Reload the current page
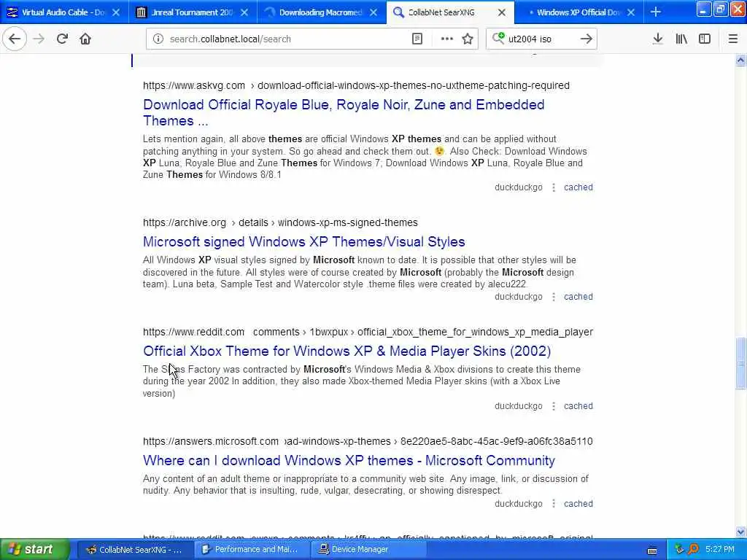This screenshot has height=560, width=747. (62, 39)
